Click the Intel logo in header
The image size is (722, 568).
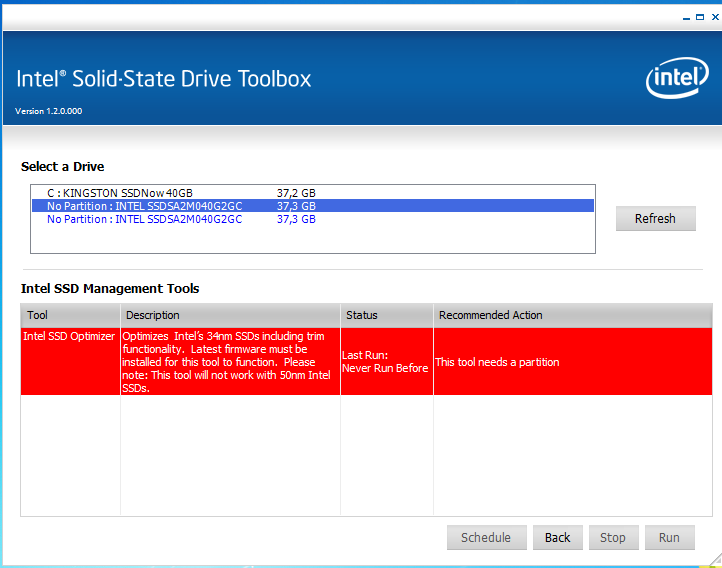(x=677, y=77)
